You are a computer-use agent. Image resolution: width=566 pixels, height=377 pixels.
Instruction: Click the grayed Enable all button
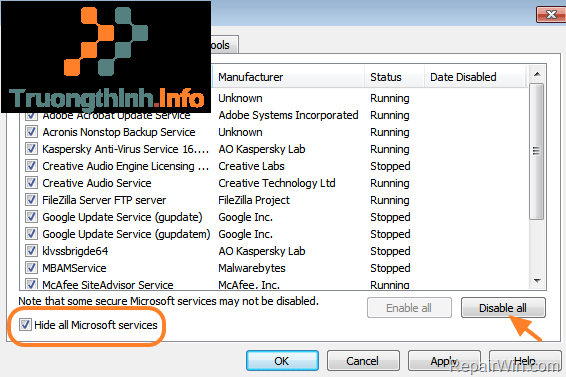409,308
